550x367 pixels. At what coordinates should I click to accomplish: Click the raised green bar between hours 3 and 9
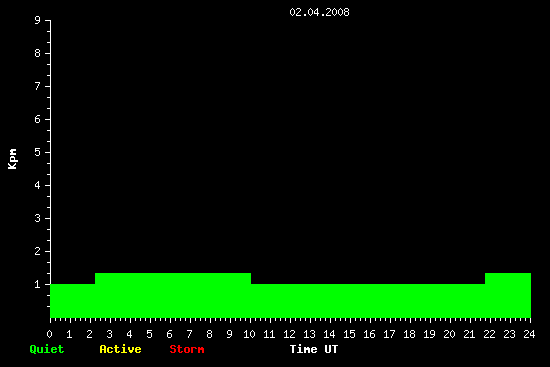173,295
